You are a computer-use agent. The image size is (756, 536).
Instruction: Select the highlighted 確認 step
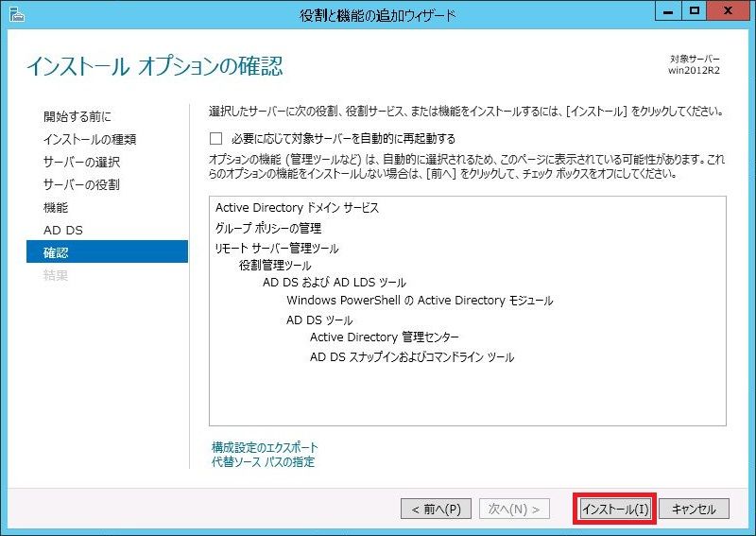pyautogui.click(x=107, y=251)
